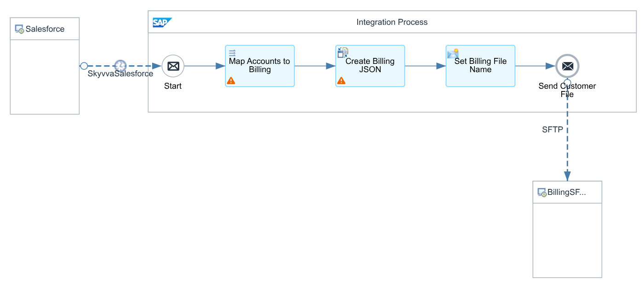The width and height of the screenshot is (644, 285).
Task: Select the BillingSF... participant name
Action: point(567,193)
